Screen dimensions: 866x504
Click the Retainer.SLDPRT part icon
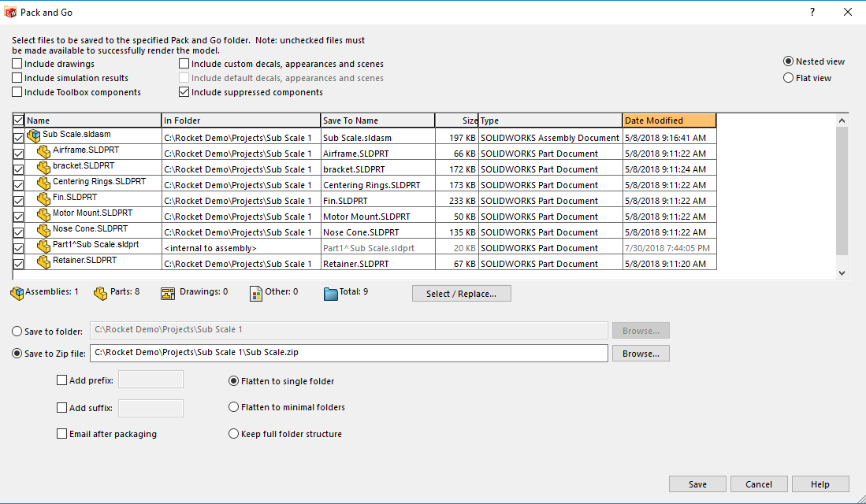coord(43,261)
